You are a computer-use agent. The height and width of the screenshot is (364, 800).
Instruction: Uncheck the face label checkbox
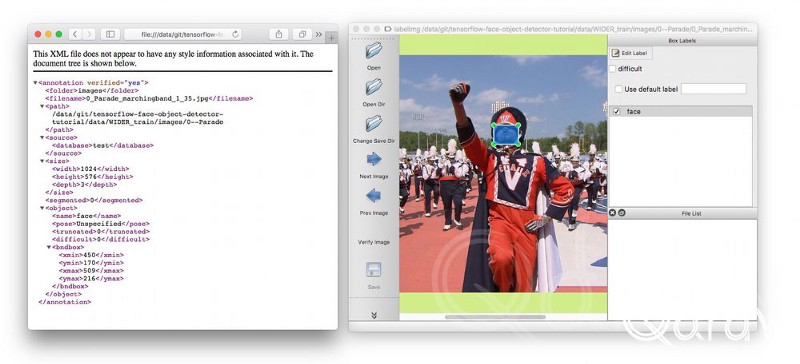coord(616,111)
